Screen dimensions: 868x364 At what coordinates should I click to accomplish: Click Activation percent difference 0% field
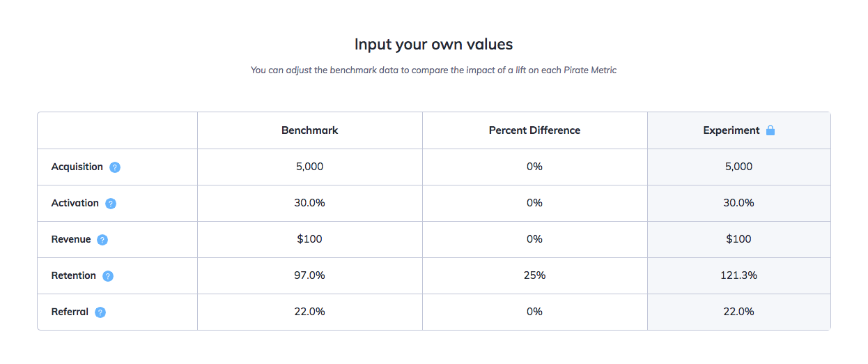coord(534,203)
